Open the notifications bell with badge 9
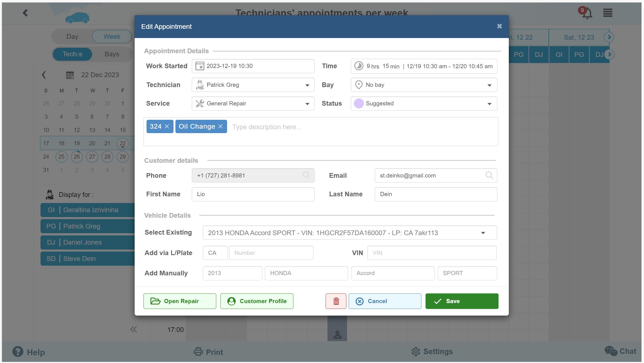The width and height of the screenshot is (644, 363). (x=586, y=13)
